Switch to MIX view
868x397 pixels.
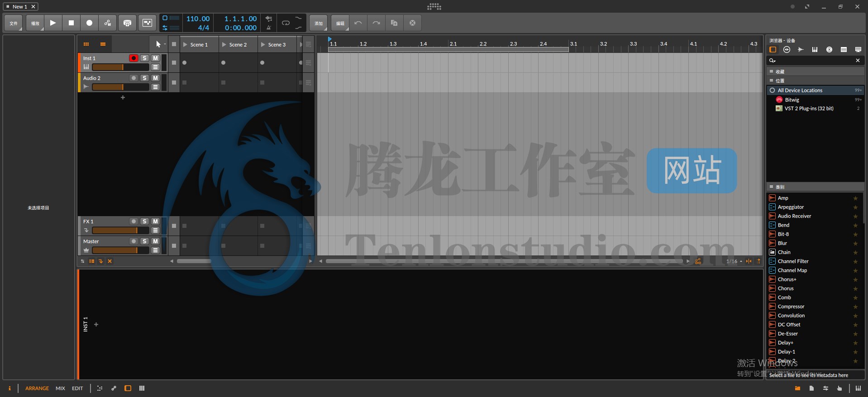pos(60,388)
